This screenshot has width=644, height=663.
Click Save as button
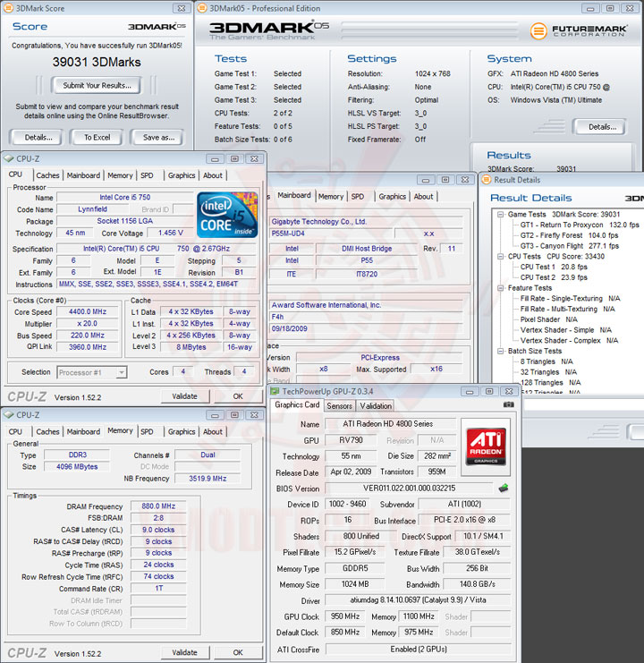(158, 138)
